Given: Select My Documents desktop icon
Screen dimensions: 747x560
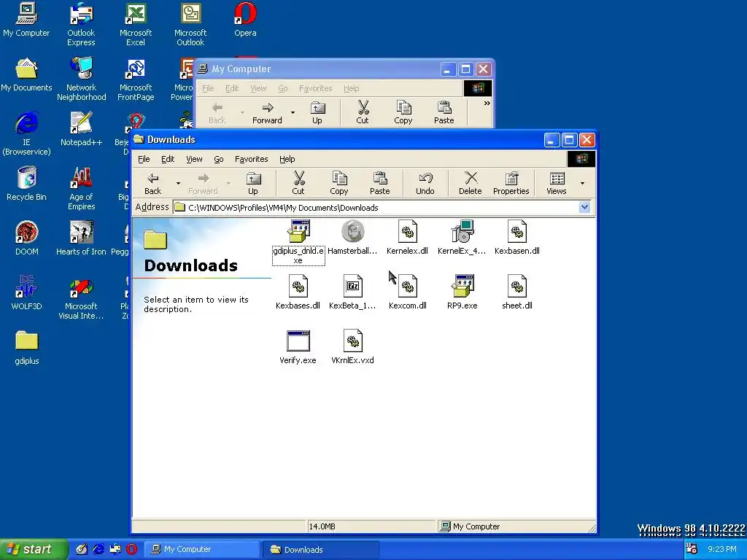Looking at the screenshot, I should pos(26,75).
